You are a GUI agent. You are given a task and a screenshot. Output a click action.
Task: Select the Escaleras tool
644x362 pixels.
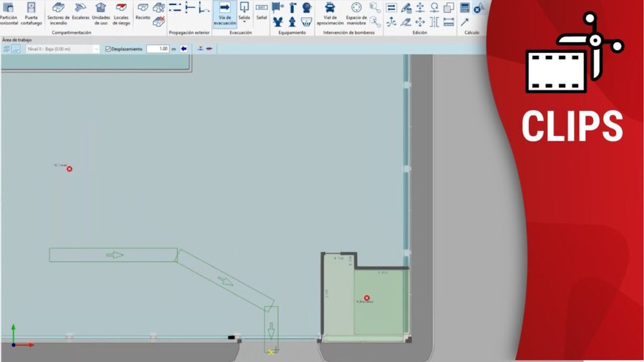(80, 13)
